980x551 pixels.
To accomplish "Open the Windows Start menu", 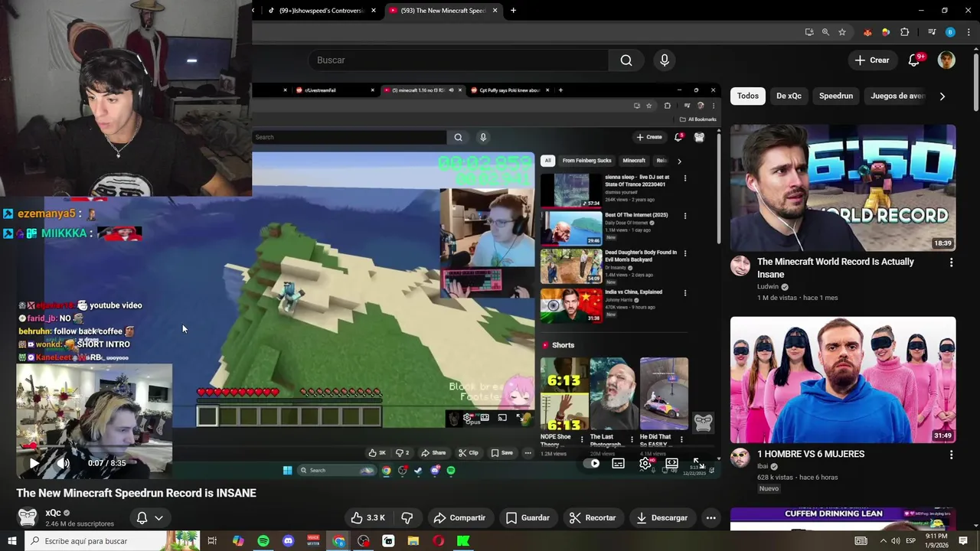I will 11,541.
